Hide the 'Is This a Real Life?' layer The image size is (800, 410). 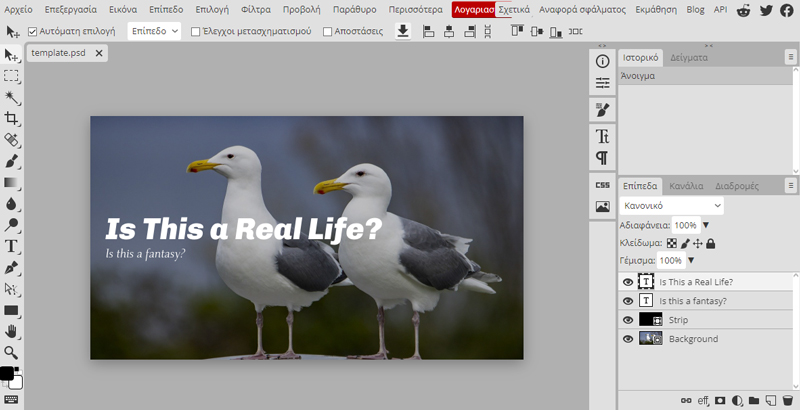click(x=628, y=282)
